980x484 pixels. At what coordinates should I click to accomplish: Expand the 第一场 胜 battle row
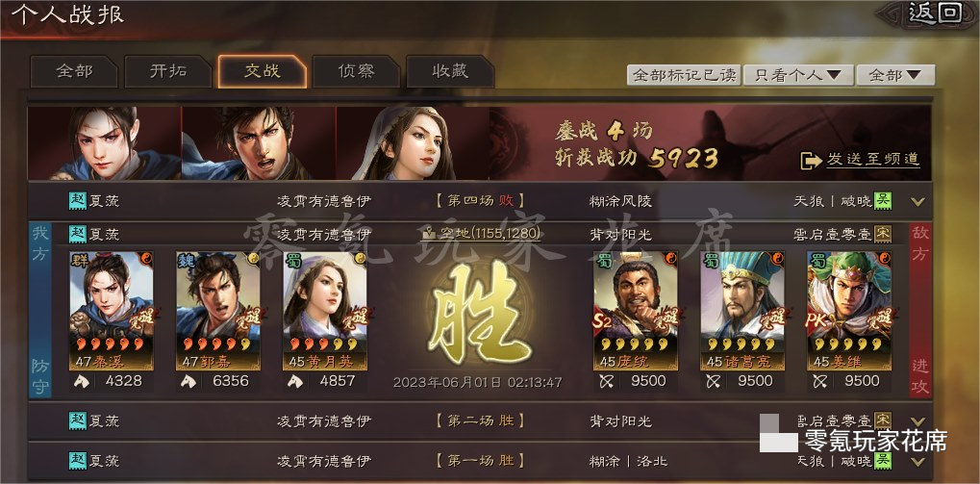click(x=917, y=462)
